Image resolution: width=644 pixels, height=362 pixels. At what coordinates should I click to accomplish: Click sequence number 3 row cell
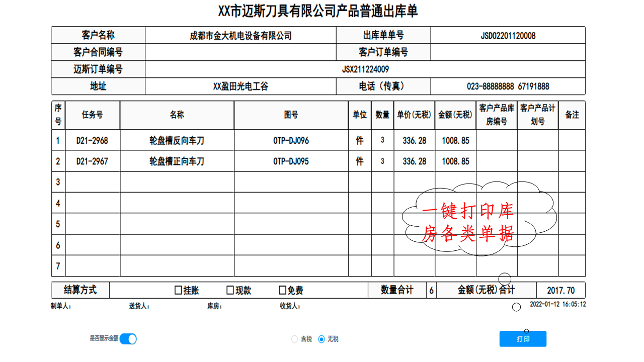pyautogui.click(x=58, y=182)
